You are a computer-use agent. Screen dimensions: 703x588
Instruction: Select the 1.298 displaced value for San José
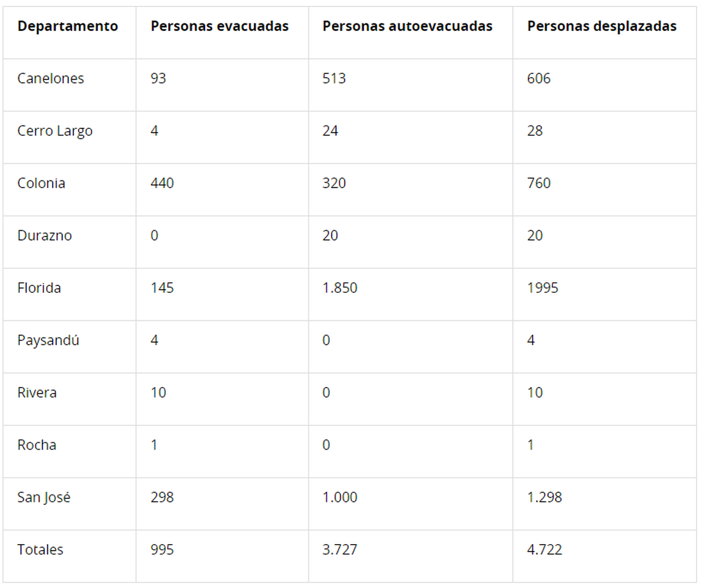tap(544, 497)
